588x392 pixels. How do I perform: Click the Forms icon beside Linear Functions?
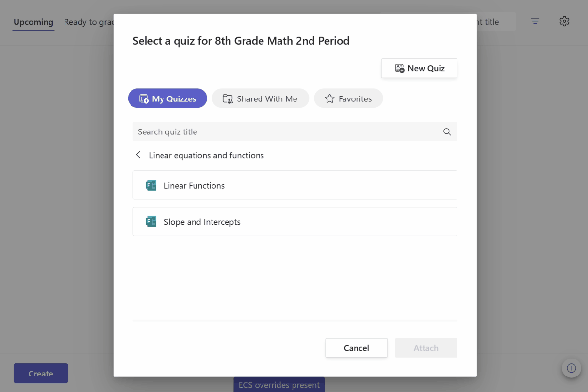point(151,185)
